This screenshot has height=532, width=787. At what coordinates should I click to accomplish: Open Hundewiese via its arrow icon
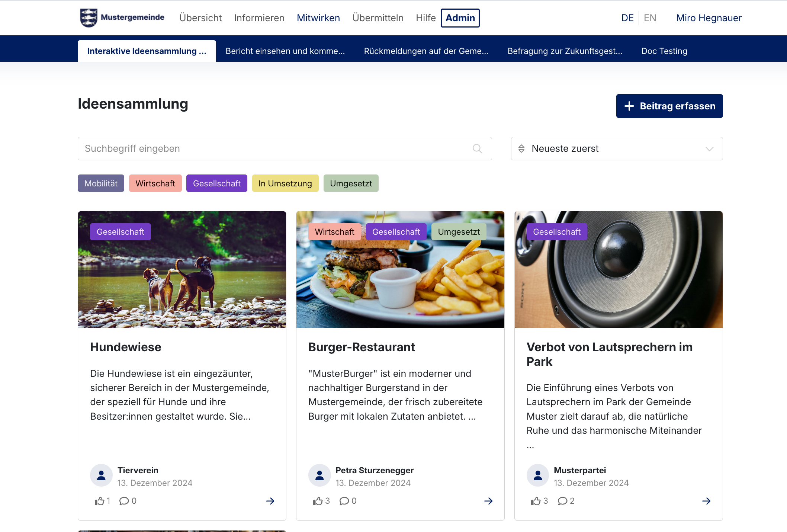(270, 501)
